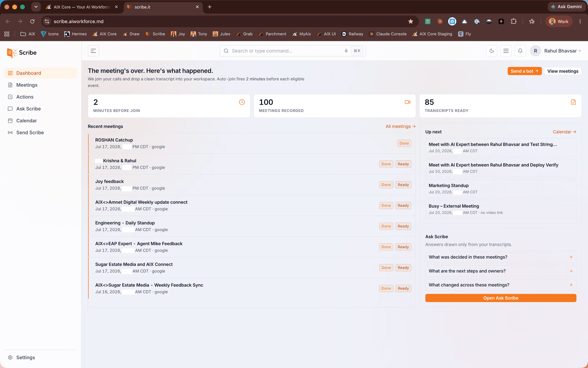Open the Work profile chip

coord(559,21)
